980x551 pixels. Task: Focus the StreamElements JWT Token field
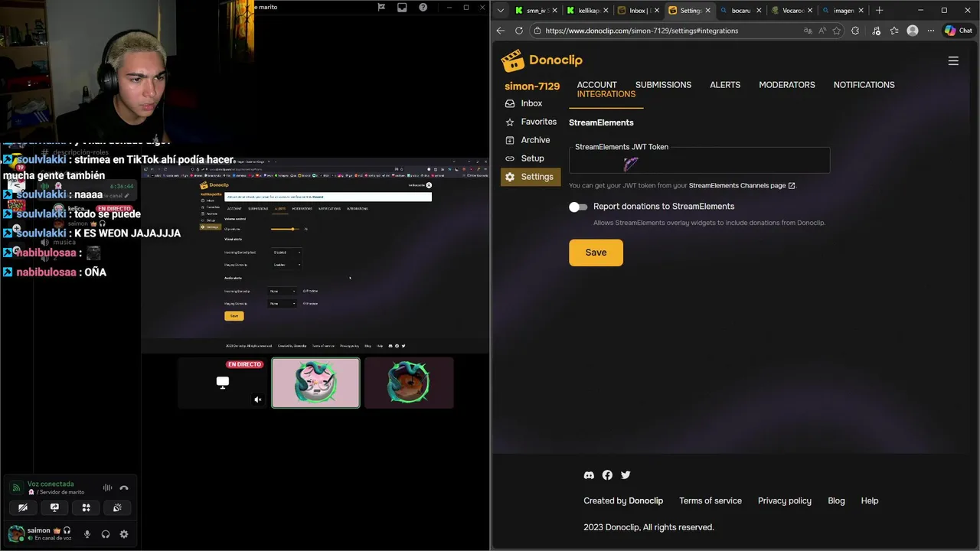tap(699, 160)
